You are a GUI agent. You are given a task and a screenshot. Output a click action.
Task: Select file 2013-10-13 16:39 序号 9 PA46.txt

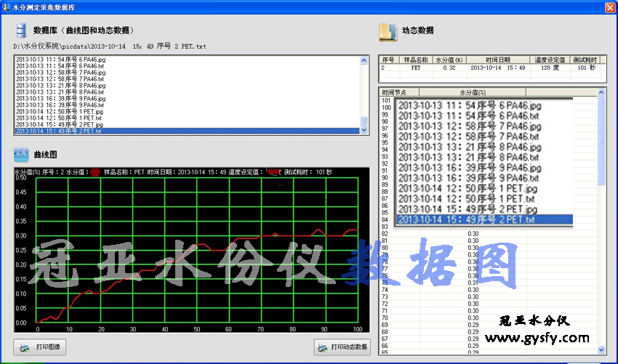pos(187,105)
